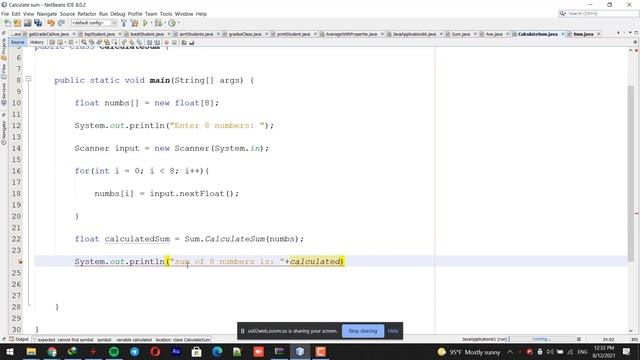Viewport: 640px width, 360px height.
Task: Open the Debug menu
Action: pos(118,14)
